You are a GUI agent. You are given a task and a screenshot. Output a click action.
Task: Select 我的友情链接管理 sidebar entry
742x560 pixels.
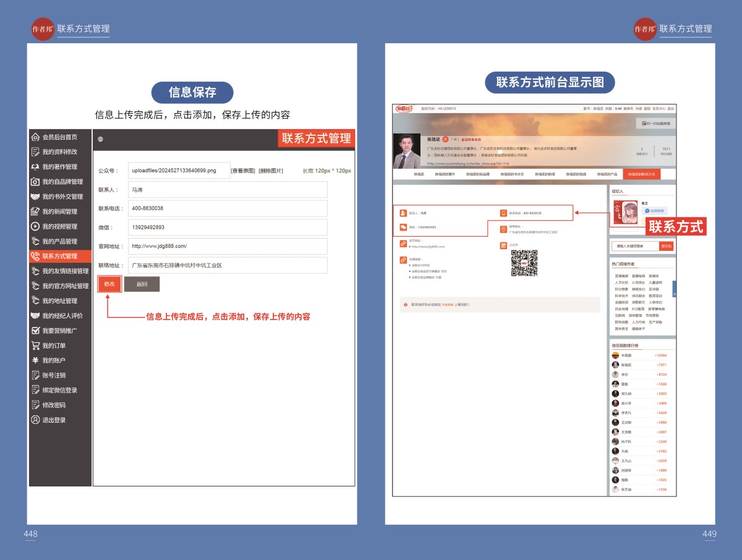pos(65,271)
